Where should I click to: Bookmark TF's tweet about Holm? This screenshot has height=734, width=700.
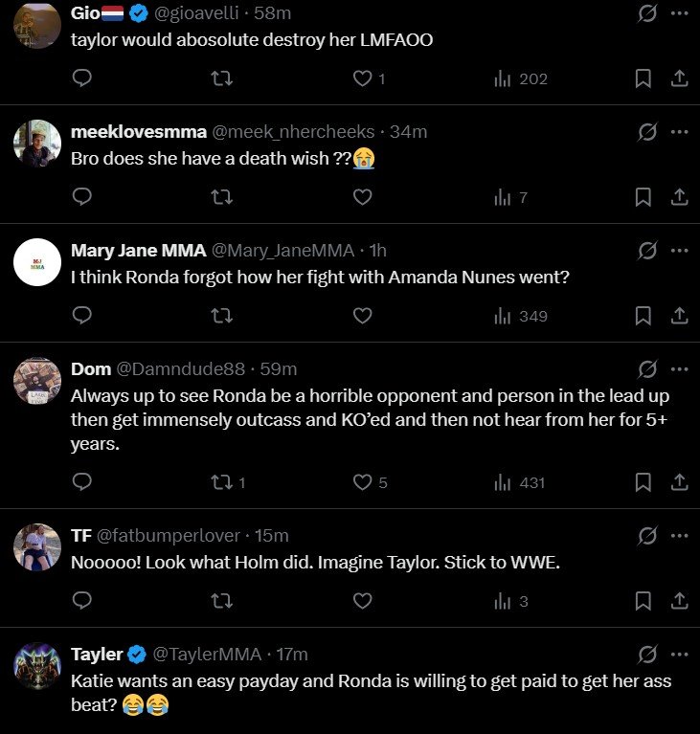(x=644, y=601)
